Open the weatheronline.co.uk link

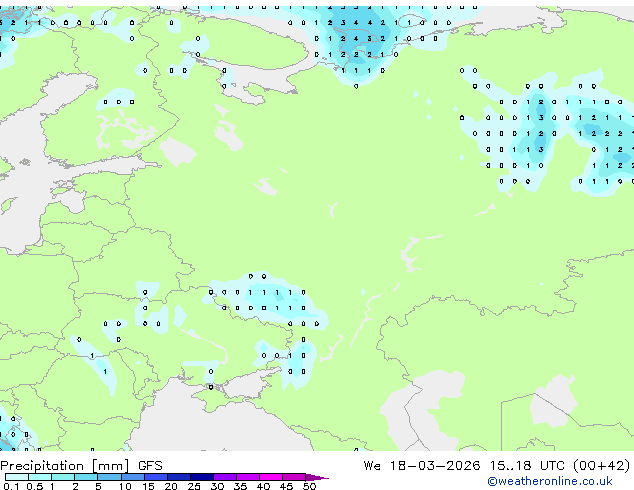[x=550, y=481]
